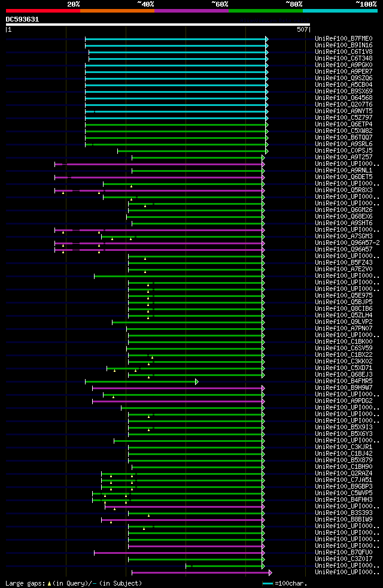
Task: Select the UniRef100_A5CB04 label
Action: coord(344,85)
